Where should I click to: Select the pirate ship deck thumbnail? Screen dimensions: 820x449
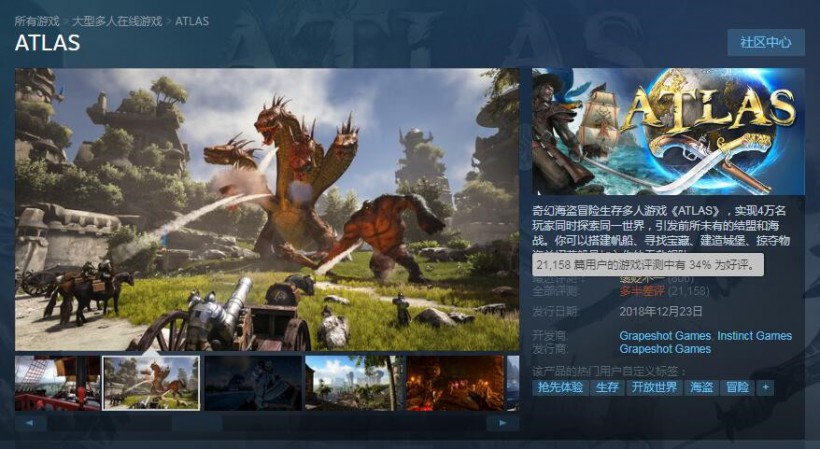(57, 383)
